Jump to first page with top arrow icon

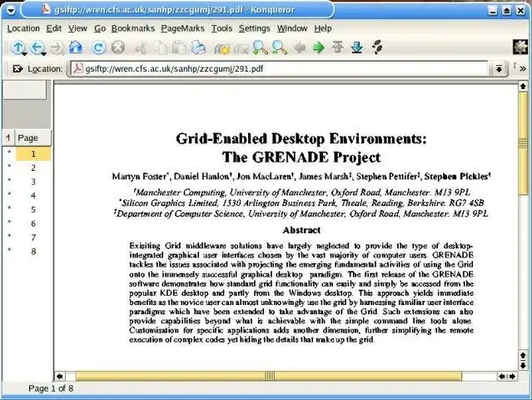click(337, 47)
